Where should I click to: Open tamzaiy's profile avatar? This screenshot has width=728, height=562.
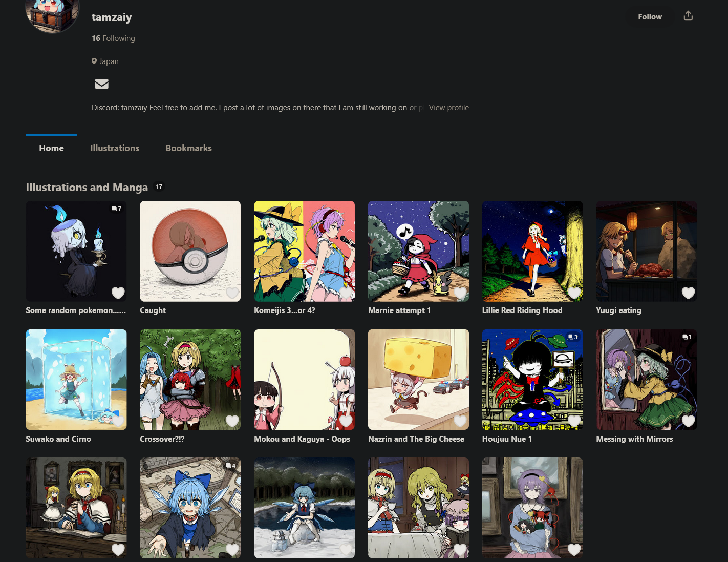coord(52,13)
